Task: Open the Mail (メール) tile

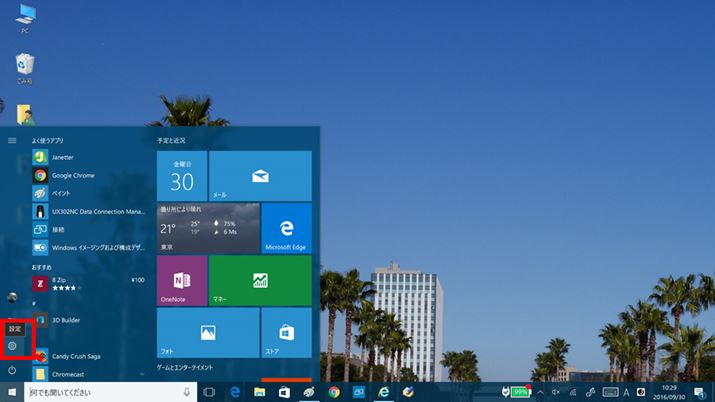Action: (x=260, y=175)
